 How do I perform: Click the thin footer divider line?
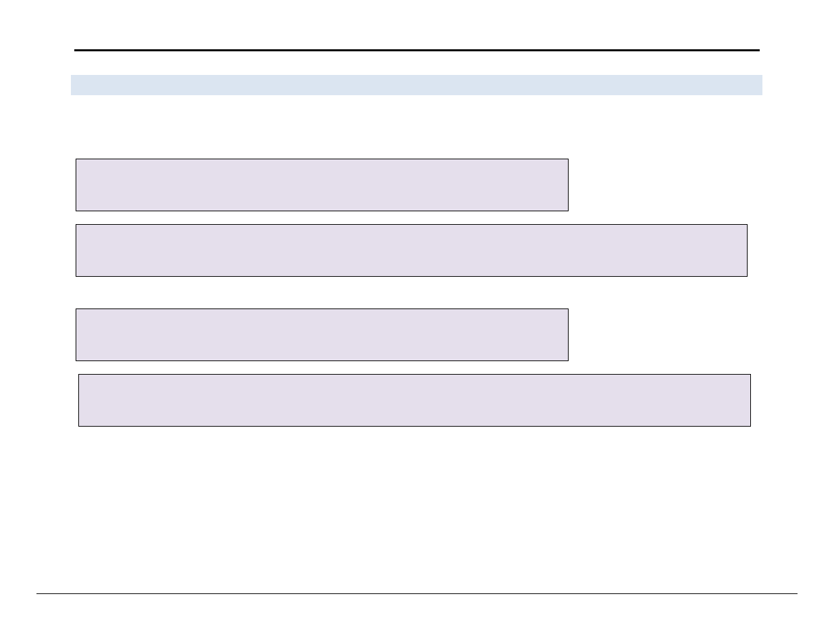pyautogui.click(x=417, y=594)
